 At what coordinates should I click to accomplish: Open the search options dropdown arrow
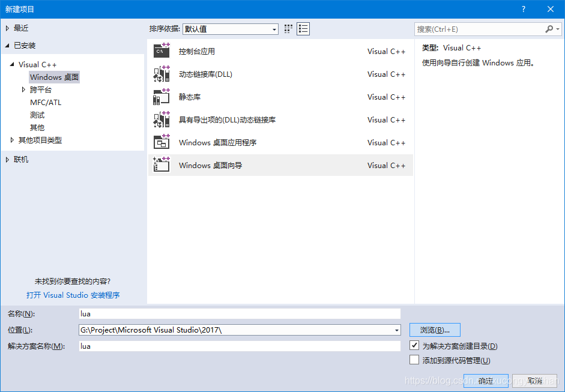[x=558, y=29]
